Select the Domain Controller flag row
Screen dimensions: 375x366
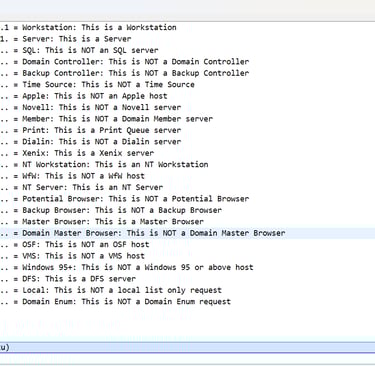pyautogui.click(x=124, y=62)
